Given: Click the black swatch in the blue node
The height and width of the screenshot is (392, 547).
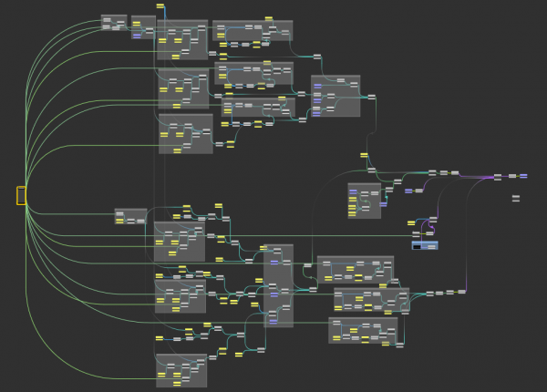Looking at the screenshot, I should click(x=418, y=246).
